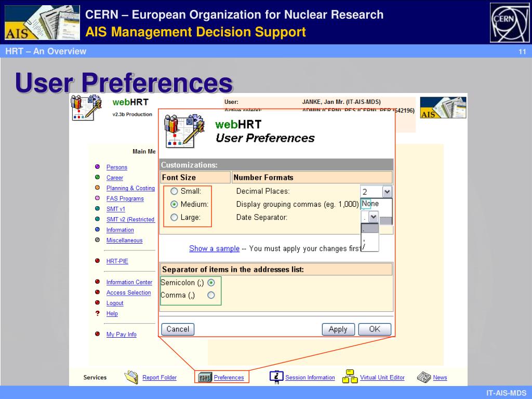Click the Number Formats header text
This screenshot has width=532, height=399.
pos(263,178)
